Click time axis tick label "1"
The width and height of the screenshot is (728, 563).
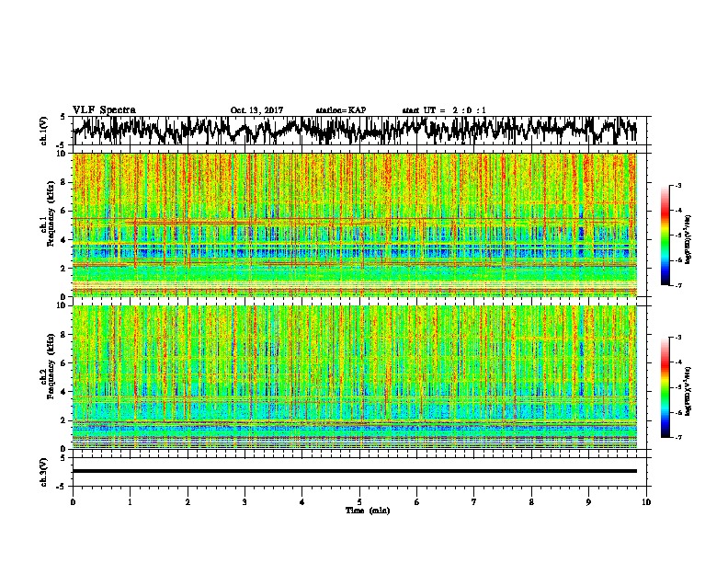click(130, 502)
